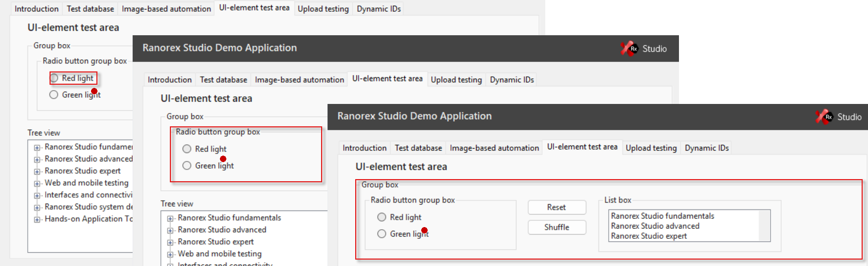
Task: Switch to Image-based automation tab in front window
Action: (494, 148)
